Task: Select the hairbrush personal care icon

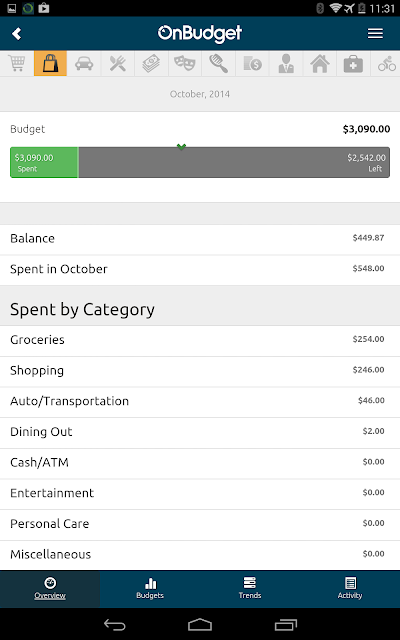Action: (x=218, y=64)
